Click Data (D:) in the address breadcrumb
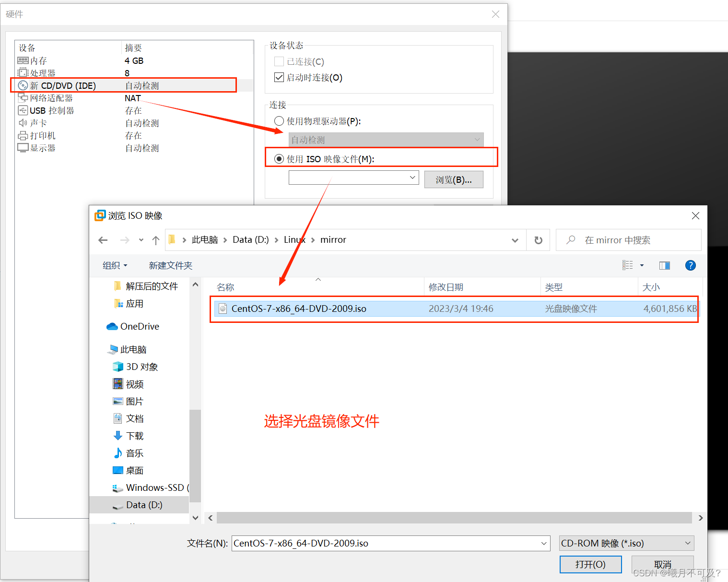The width and height of the screenshot is (728, 582). click(251, 240)
